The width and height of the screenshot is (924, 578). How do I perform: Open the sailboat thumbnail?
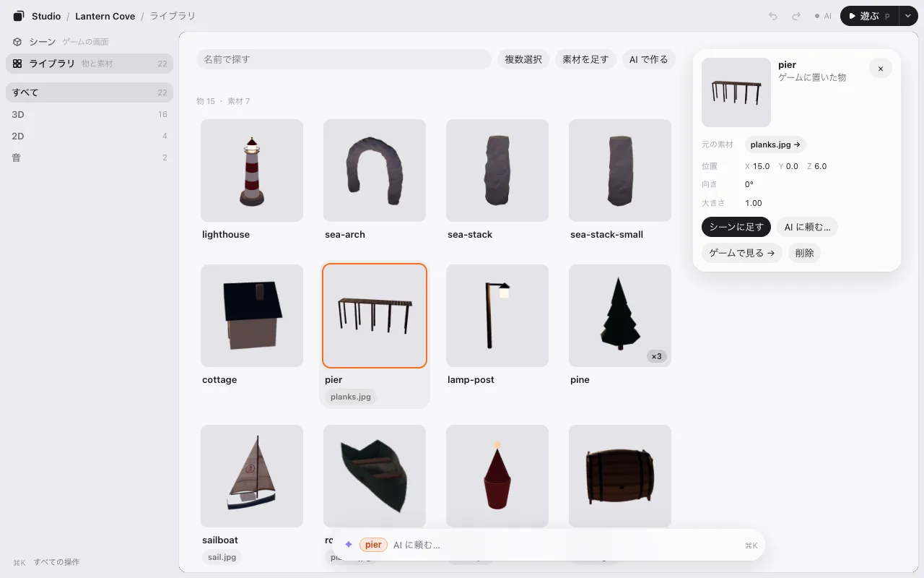252,476
